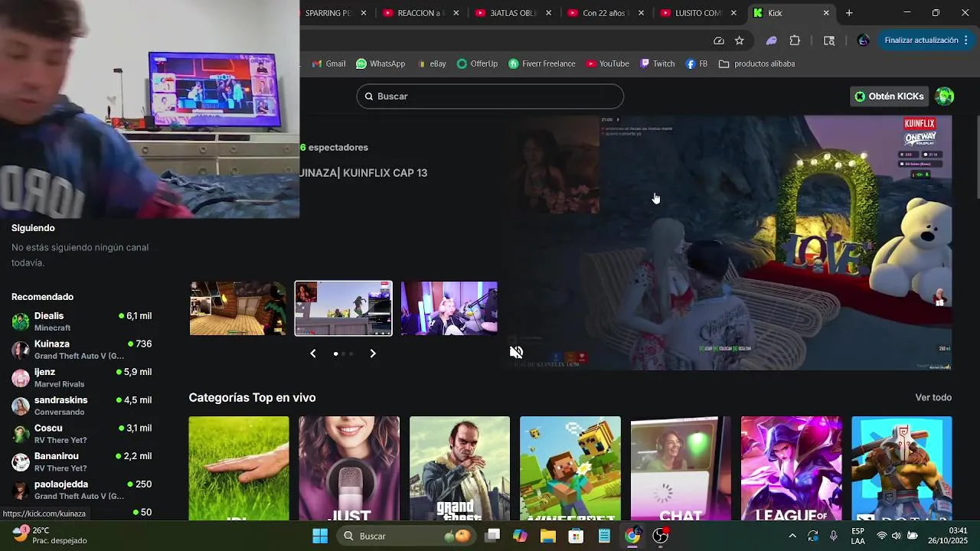980x551 pixels.
Task: Open the Extensions puzzle icon
Action: point(795,41)
